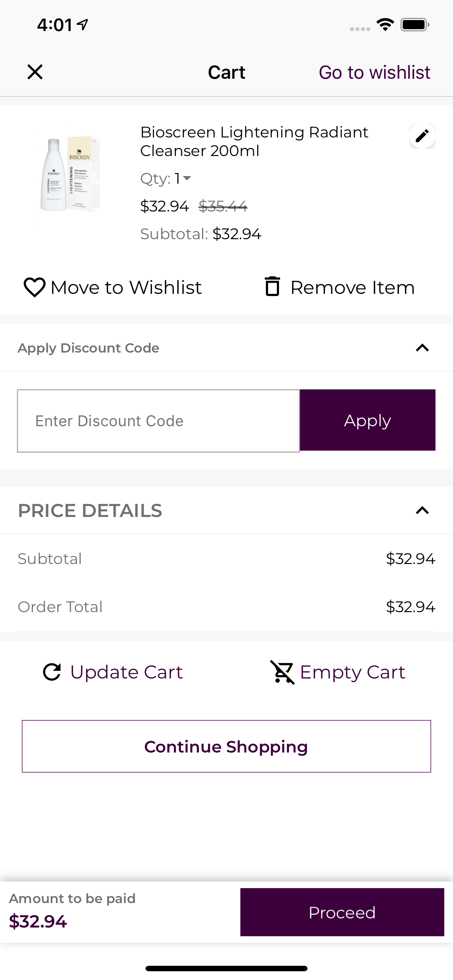Collapse the Price Details section chevron
Image resolution: width=453 pixels, height=980 pixels.
tap(422, 510)
